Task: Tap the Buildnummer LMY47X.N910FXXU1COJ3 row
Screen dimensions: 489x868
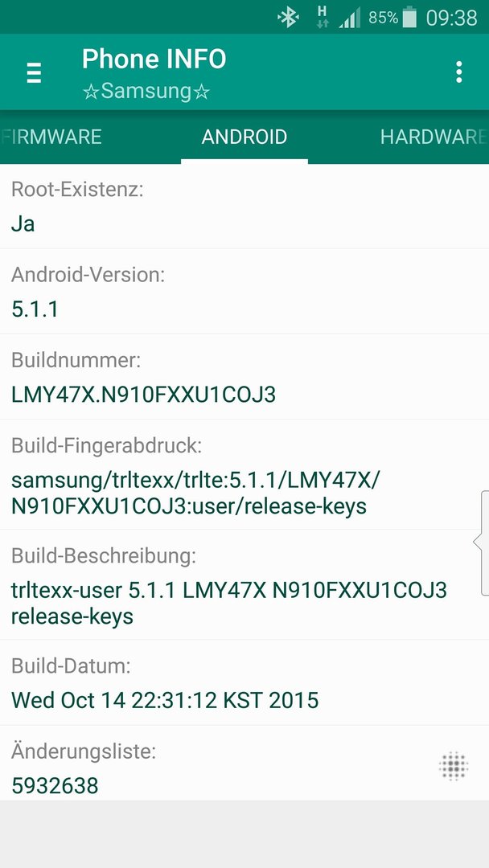Action: tap(244, 376)
